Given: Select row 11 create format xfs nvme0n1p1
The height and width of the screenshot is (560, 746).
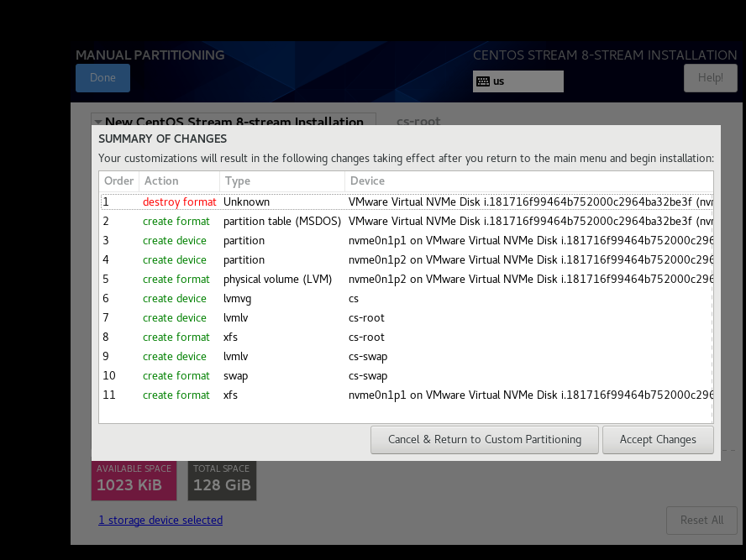Looking at the screenshot, I should click(x=407, y=395).
